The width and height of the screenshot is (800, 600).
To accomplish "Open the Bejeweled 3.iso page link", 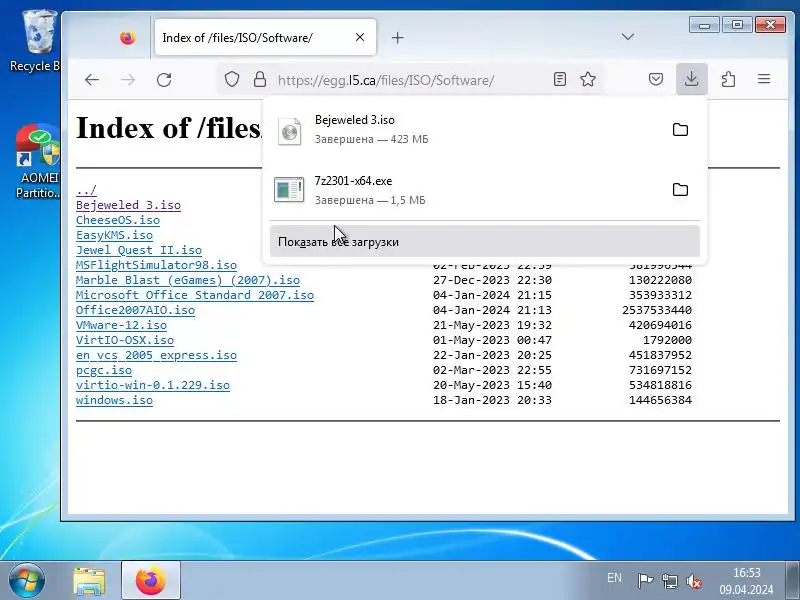I will pos(128,205).
